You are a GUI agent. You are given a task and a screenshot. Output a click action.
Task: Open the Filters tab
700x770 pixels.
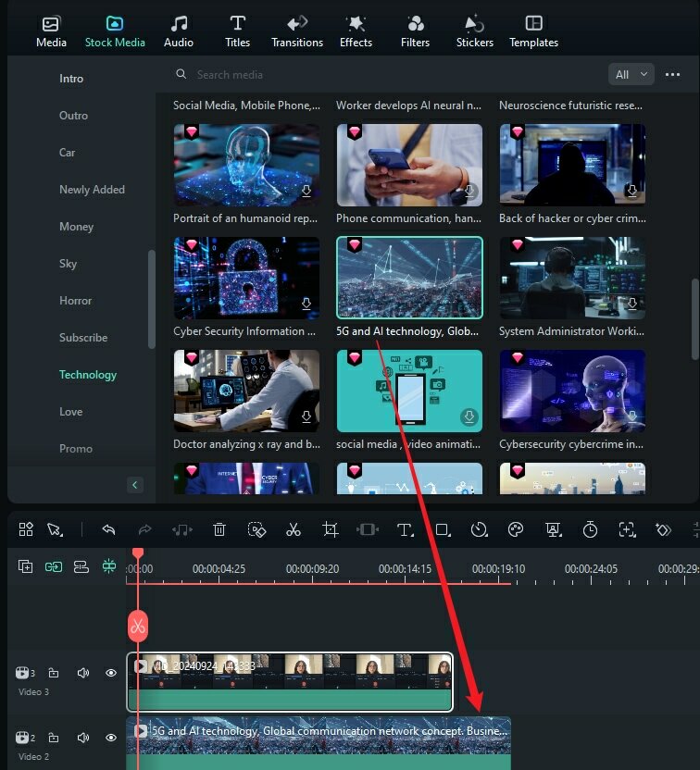coord(415,31)
